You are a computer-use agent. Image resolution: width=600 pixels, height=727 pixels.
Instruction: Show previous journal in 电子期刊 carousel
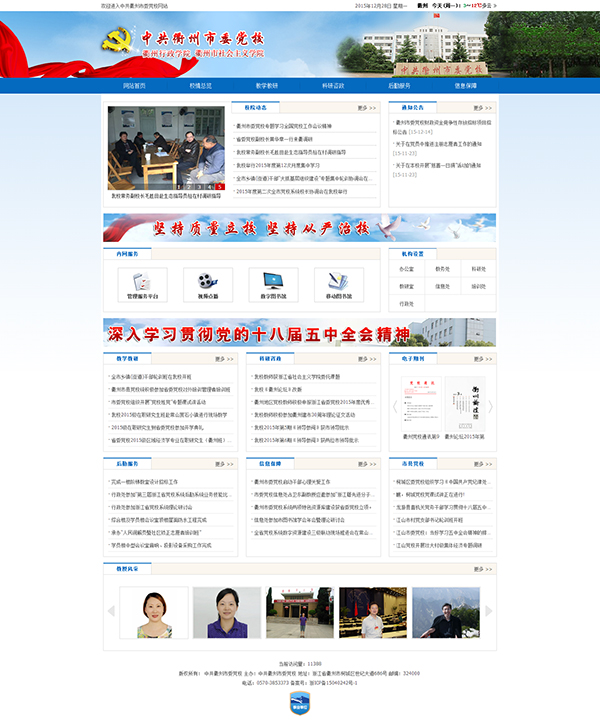pyautogui.click(x=395, y=407)
